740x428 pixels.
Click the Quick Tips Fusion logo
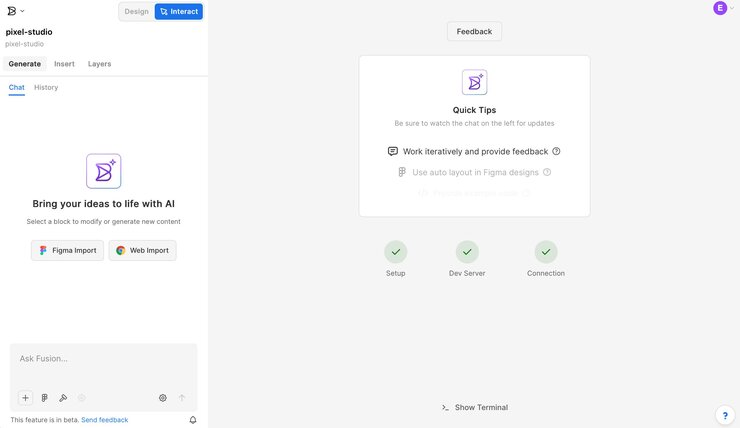474,82
